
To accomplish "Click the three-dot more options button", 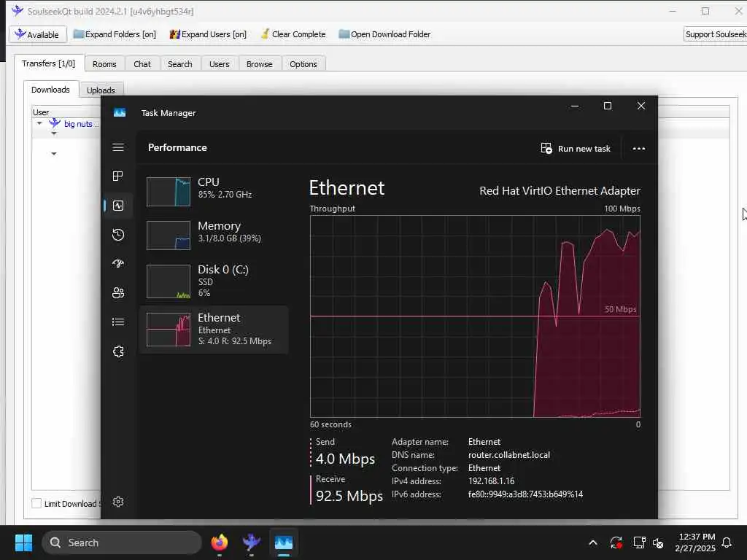I will (x=639, y=149).
